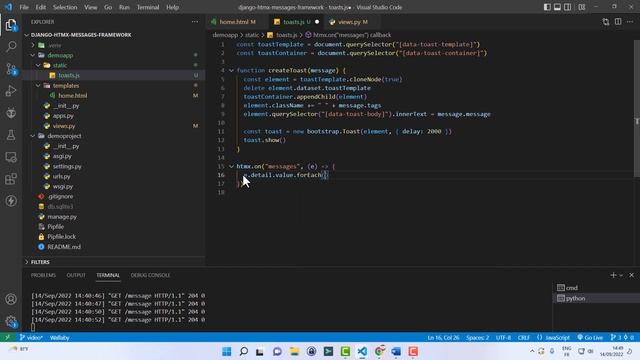Image resolution: width=640 pixels, height=360 pixels.
Task: Open the Search view icon
Action: pos(11,47)
